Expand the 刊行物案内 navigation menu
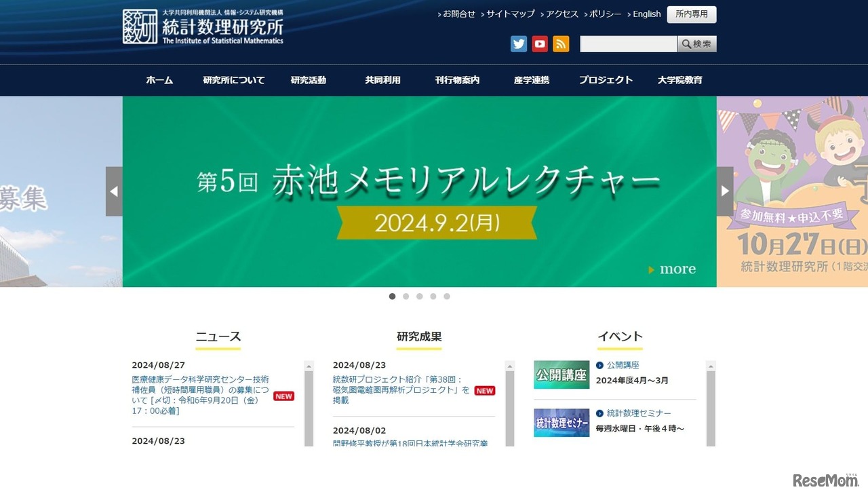Viewport: 868px width, 496px height. pyautogui.click(x=457, y=80)
